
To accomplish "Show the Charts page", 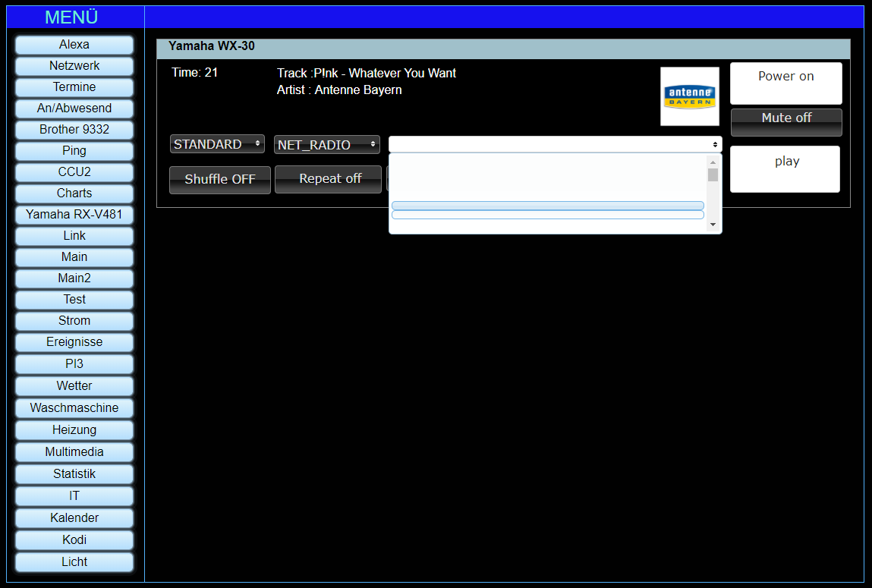I will tap(74, 193).
